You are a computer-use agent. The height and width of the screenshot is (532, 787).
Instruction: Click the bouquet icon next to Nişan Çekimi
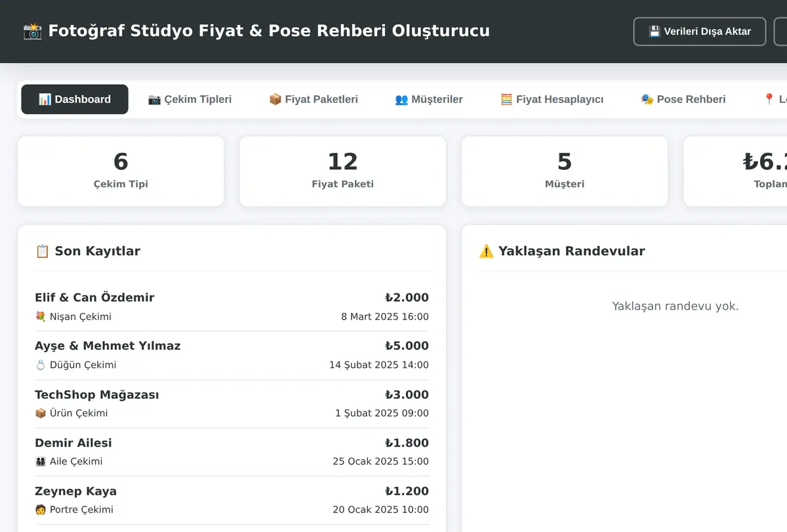(x=41, y=317)
